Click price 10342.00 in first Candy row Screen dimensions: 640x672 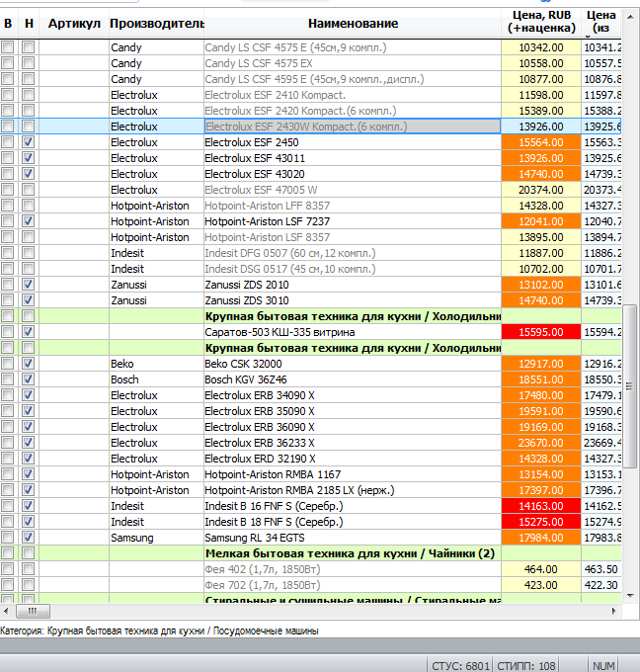coord(541,47)
